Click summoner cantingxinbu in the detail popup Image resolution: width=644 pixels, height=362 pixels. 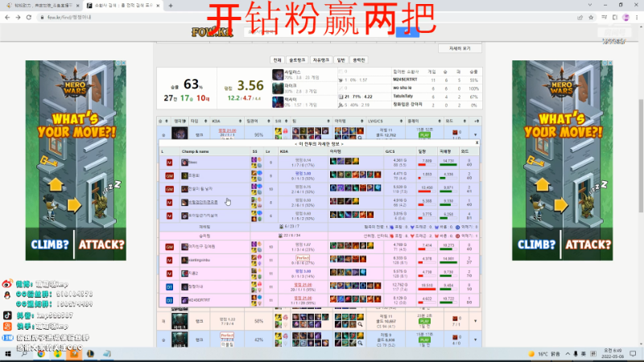[200, 260]
